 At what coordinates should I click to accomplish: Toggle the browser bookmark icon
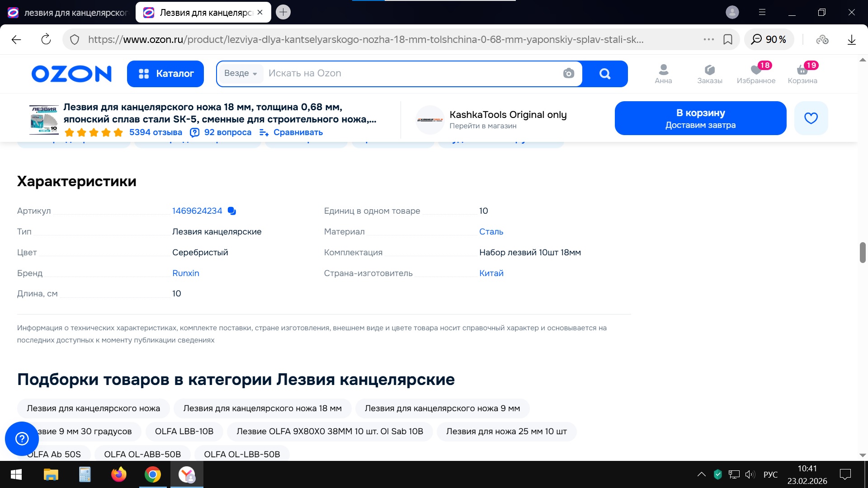(728, 39)
